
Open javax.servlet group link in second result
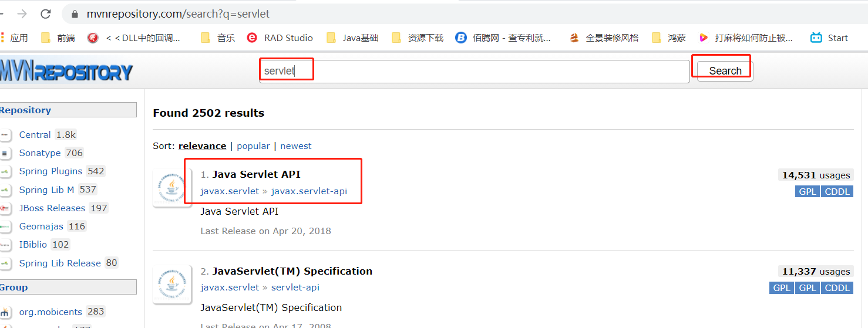pos(230,288)
